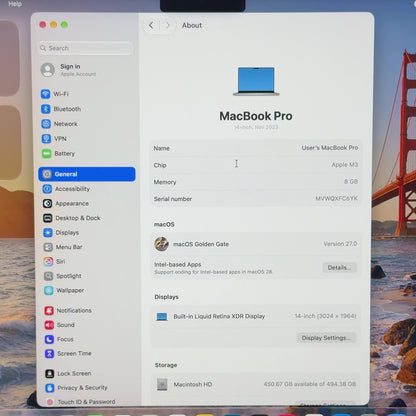This screenshot has height=416, width=416.
Task: Select the green Battery icon
Action: pyautogui.click(x=47, y=154)
